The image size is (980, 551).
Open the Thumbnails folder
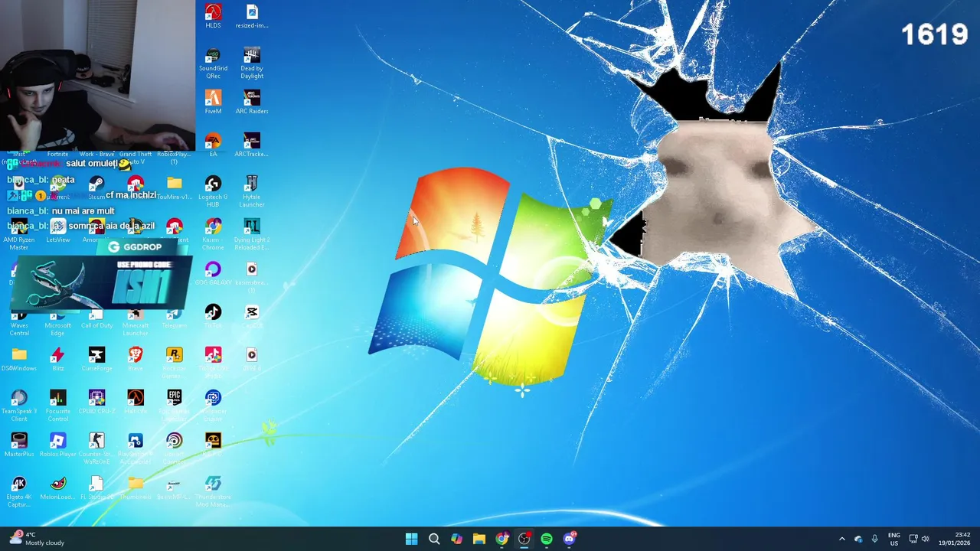pyautogui.click(x=136, y=487)
